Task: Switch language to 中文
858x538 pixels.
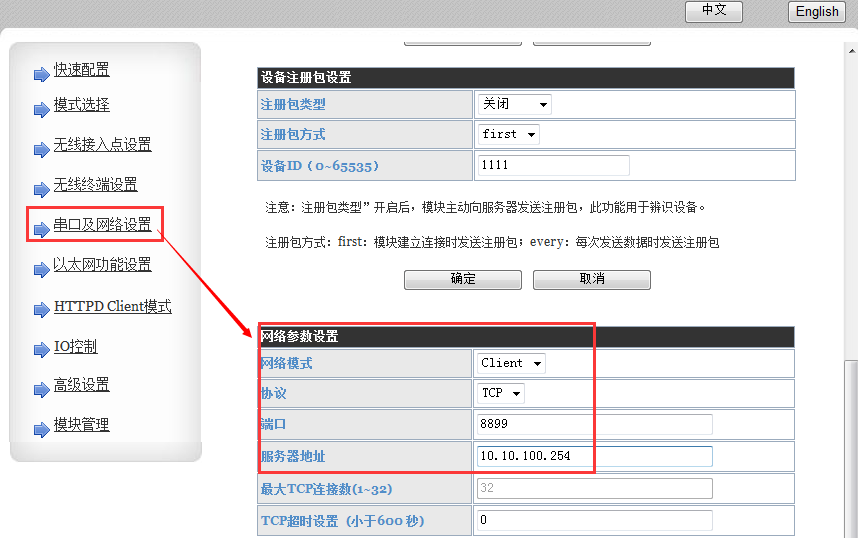Action: (x=714, y=10)
